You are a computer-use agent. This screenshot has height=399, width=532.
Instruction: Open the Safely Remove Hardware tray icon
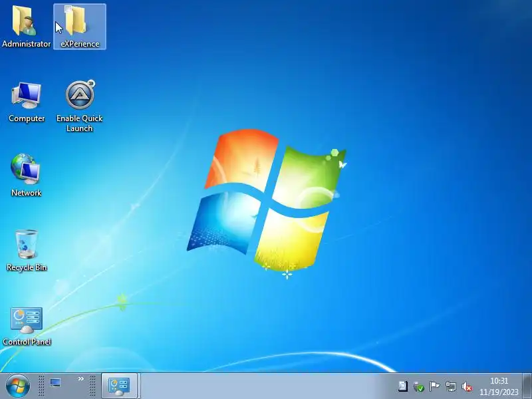click(419, 386)
